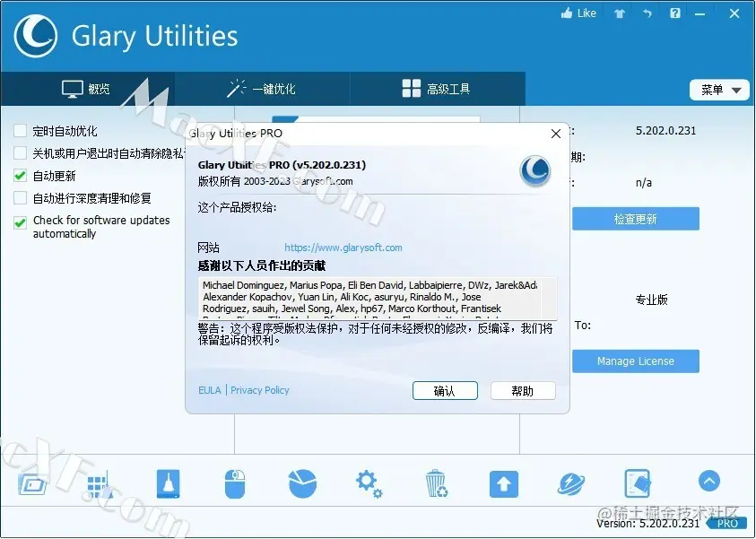This screenshot has width=756, height=539.
Task: Open the 菜单 dropdown
Action: coord(720,91)
